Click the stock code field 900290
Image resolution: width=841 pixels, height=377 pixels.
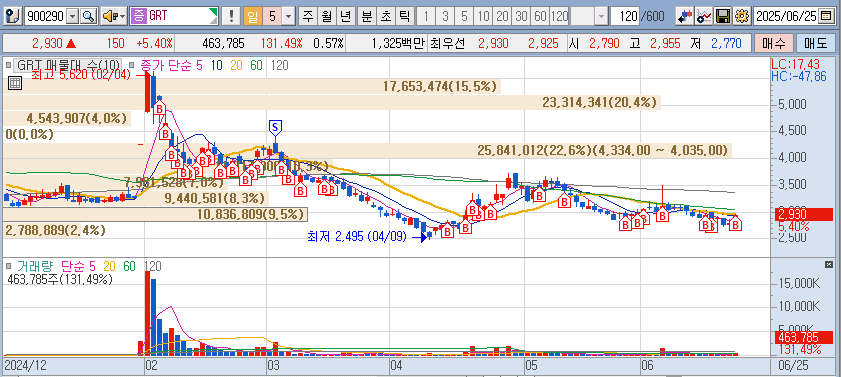46,16
